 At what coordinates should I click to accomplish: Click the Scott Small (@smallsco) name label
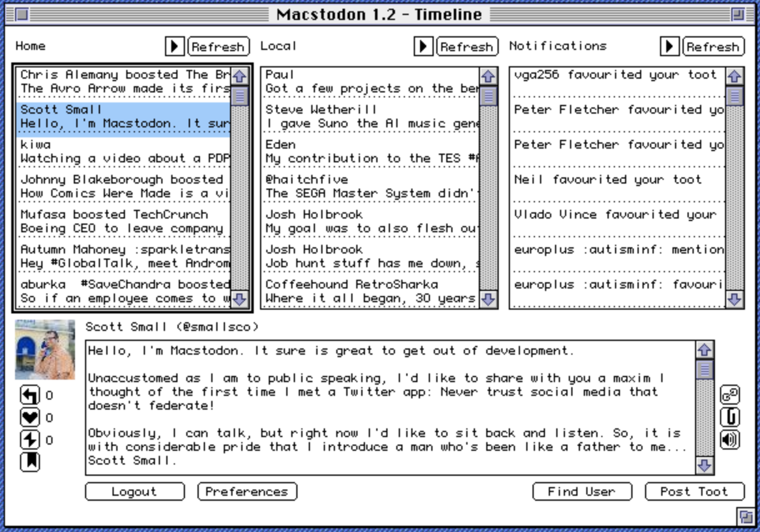tap(172, 327)
